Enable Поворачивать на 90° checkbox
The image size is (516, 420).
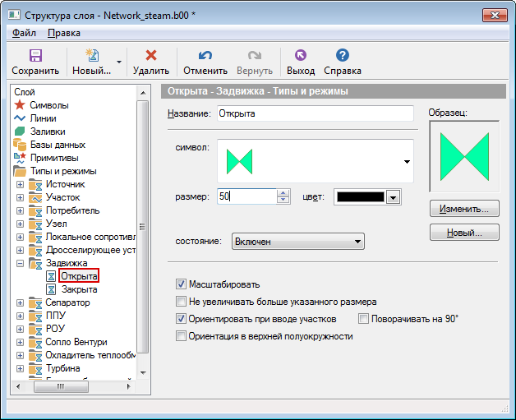click(x=364, y=319)
